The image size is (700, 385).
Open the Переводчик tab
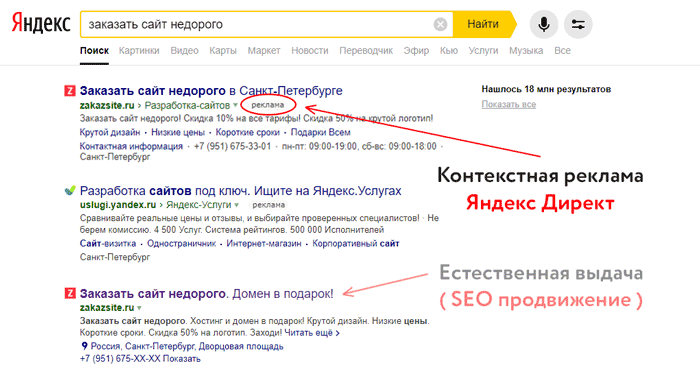click(x=366, y=50)
